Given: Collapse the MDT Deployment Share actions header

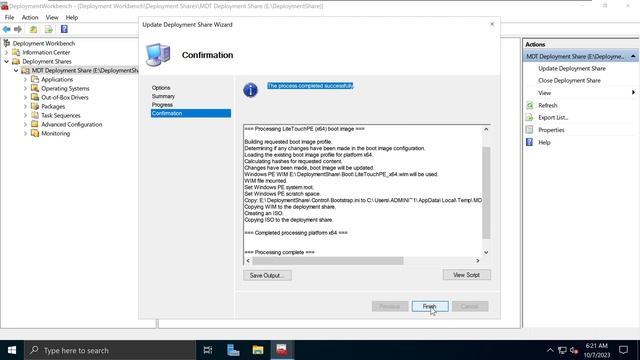Looking at the screenshot, I should (x=633, y=56).
